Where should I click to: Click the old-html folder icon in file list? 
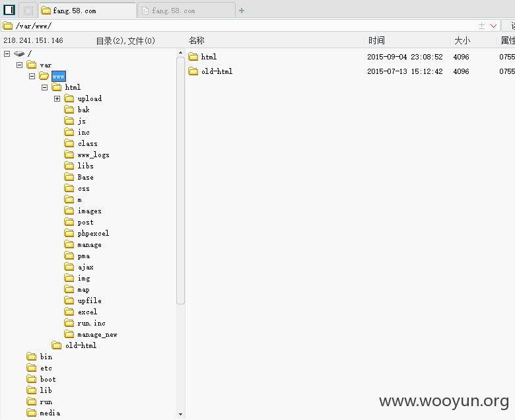click(193, 71)
